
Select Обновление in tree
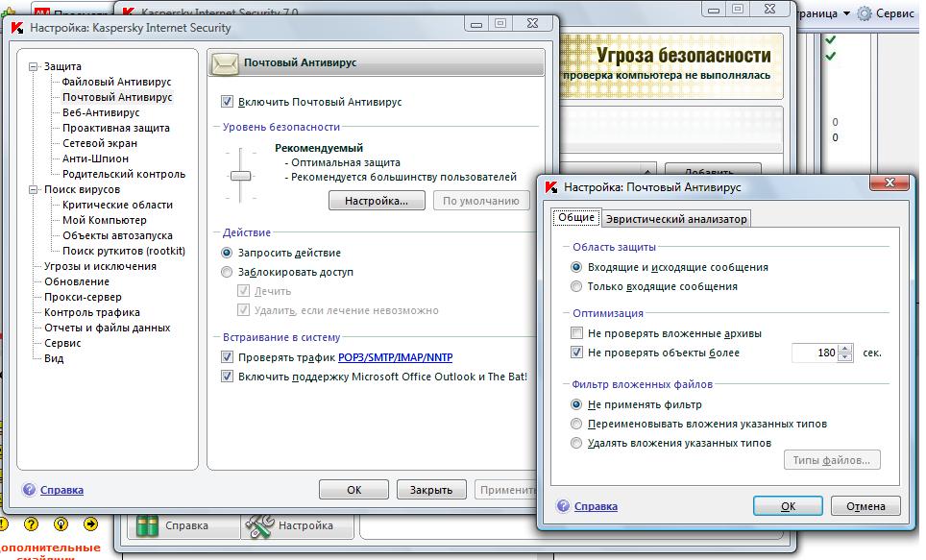[77, 281]
